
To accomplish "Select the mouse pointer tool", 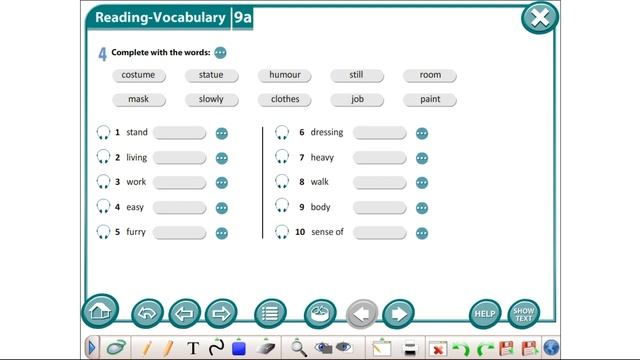I will tap(116, 348).
